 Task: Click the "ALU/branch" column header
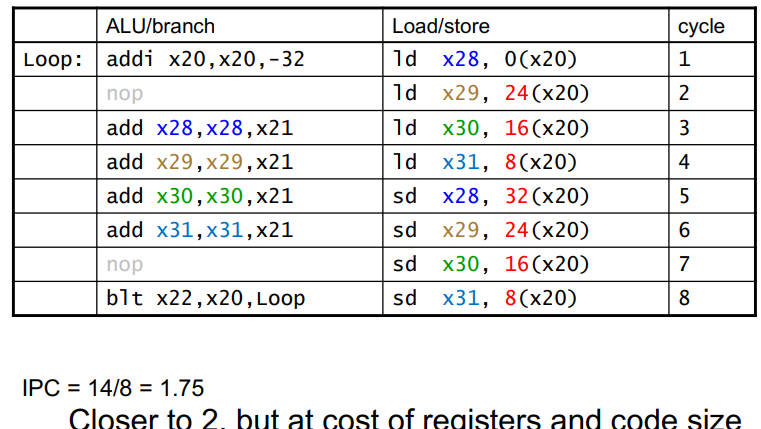(160, 26)
